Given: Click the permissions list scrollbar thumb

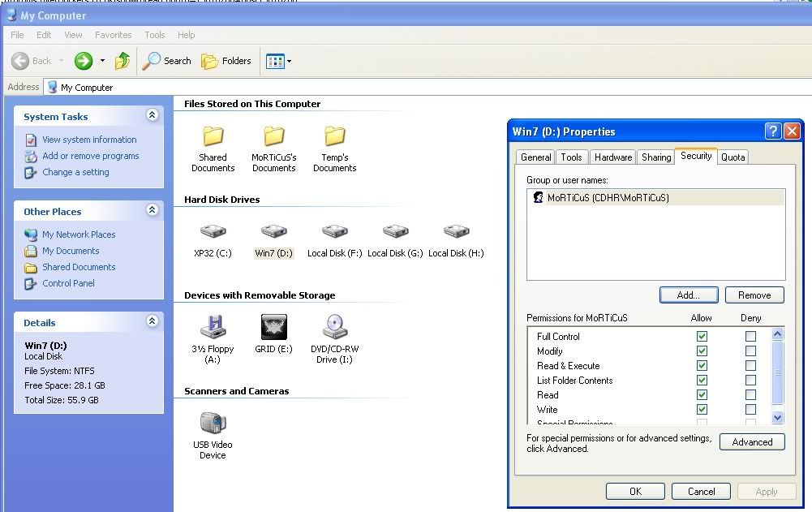Looking at the screenshot, I should (x=777, y=372).
